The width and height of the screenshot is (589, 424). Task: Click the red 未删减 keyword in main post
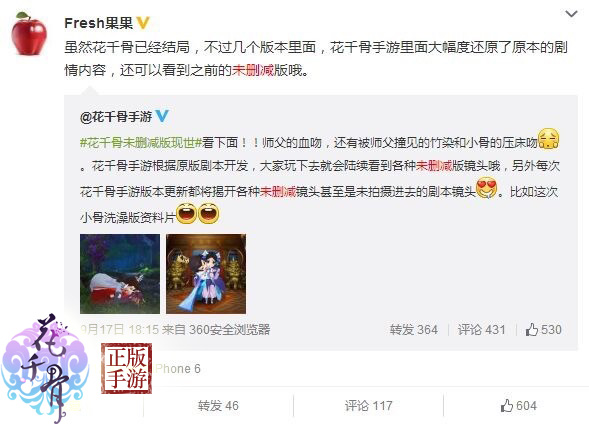253,70
